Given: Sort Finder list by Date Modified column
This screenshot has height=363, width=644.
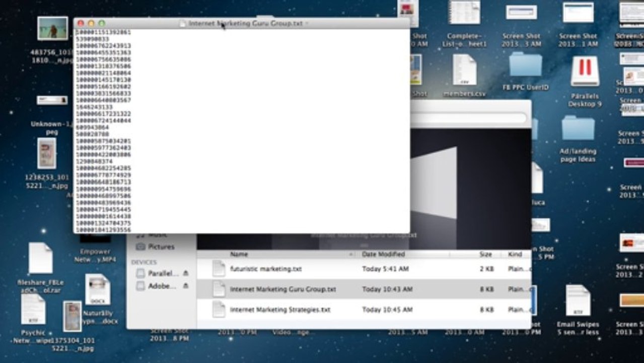Looking at the screenshot, I should coord(383,255).
